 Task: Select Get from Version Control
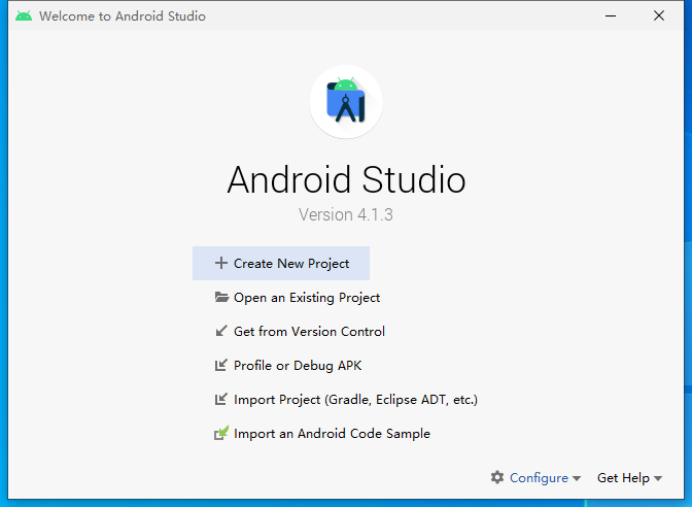pos(300,332)
